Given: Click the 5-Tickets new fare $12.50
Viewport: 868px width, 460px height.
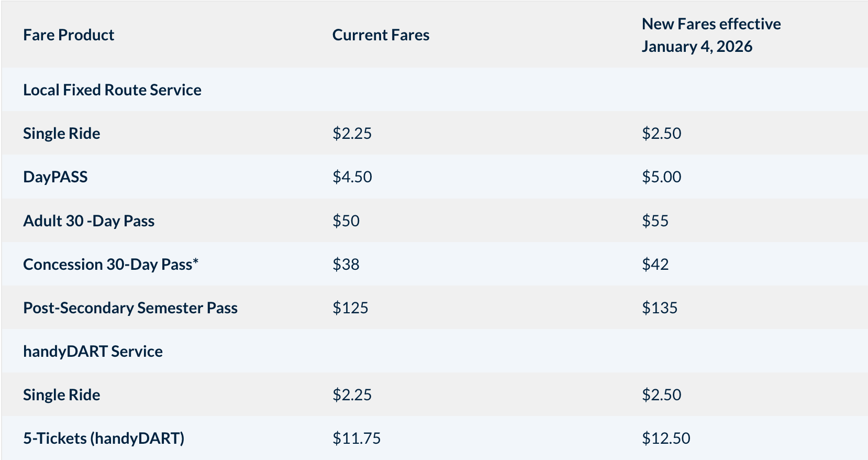Looking at the screenshot, I should pyautogui.click(x=666, y=439).
